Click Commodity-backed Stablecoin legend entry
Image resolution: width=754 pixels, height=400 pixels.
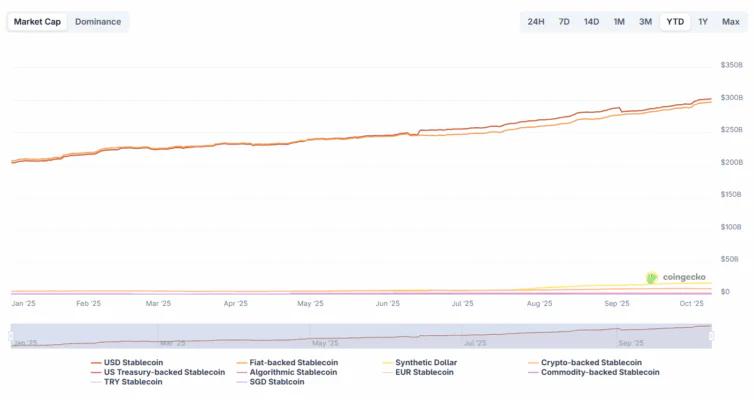pos(599,372)
